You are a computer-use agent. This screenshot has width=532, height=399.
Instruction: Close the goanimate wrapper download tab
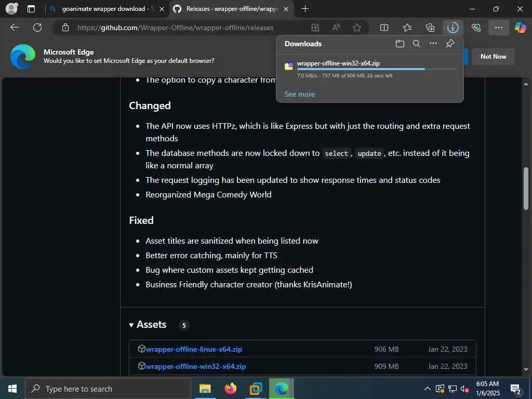(x=162, y=9)
